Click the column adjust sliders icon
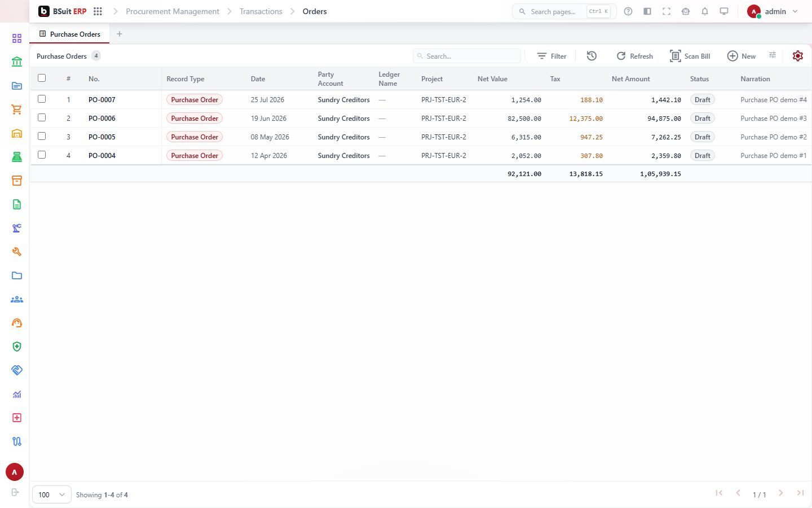The height and width of the screenshot is (508, 812). point(773,55)
